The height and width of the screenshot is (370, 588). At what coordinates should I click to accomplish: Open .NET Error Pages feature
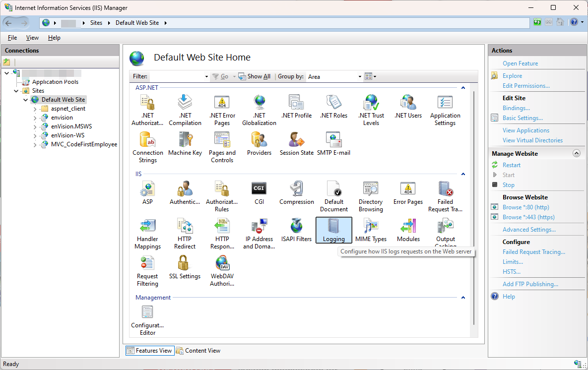click(x=222, y=110)
